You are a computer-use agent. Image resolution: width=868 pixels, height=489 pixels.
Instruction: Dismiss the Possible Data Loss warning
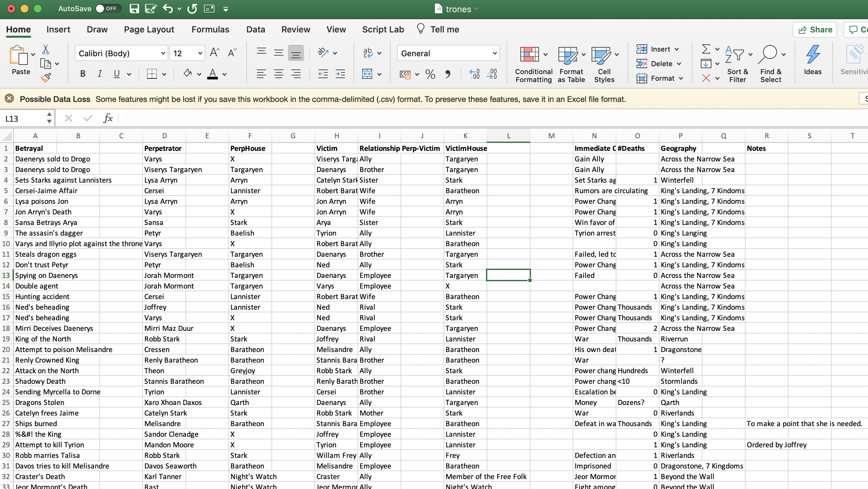coord(9,98)
